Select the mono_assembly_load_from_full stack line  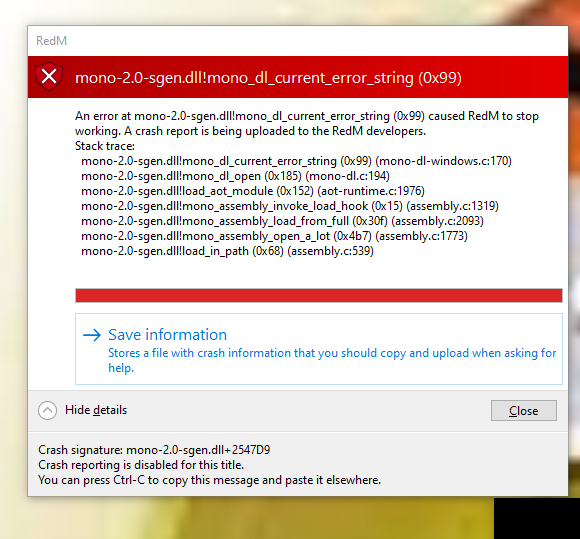[282, 221]
